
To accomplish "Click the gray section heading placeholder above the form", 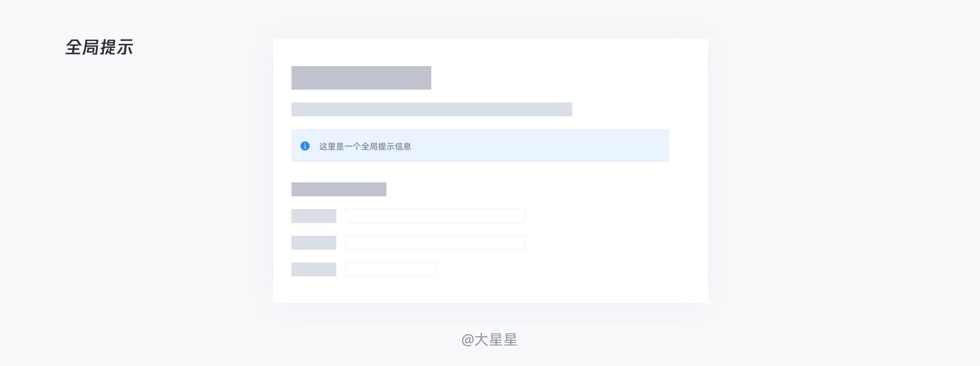I will pyautogui.click(x=339, y=189).
